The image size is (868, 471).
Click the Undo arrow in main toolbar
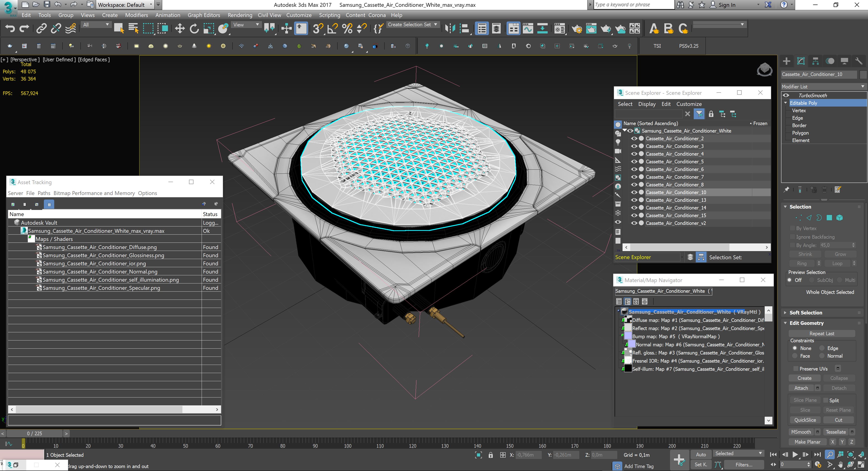[x=10, y=29]
